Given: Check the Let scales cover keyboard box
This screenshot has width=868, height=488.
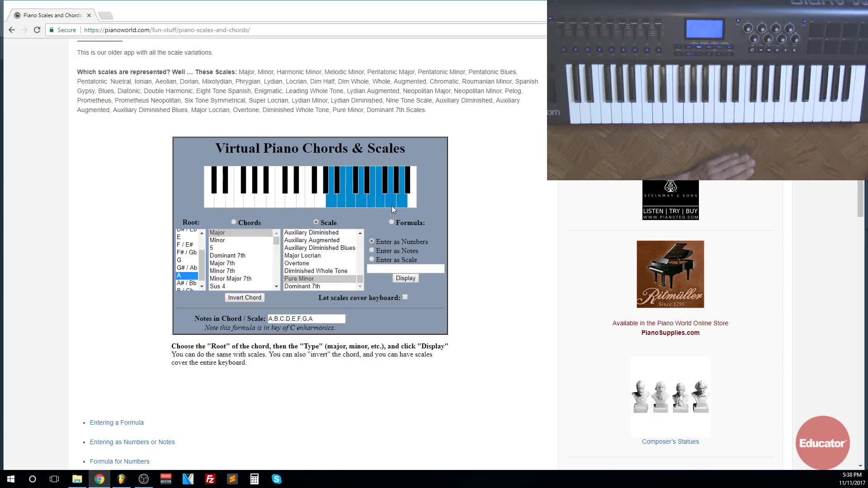Looking at the screenshot, I should 405,297.
